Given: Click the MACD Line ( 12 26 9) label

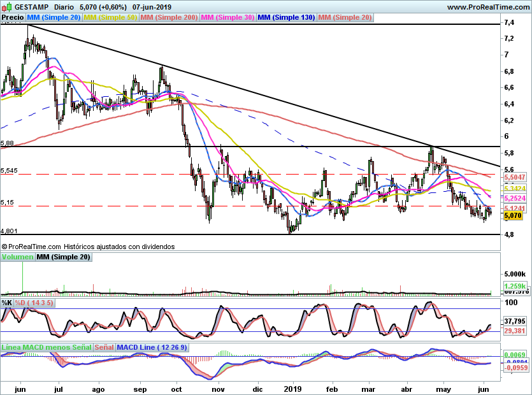Looking at the screenshot, I should pyautogui.click(x=152, y=347).
